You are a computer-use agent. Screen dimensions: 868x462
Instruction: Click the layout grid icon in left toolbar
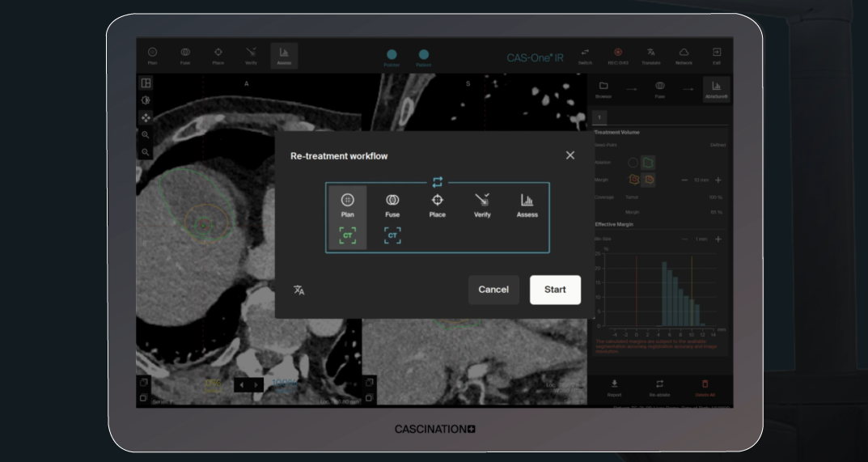[x=146, y=83]
